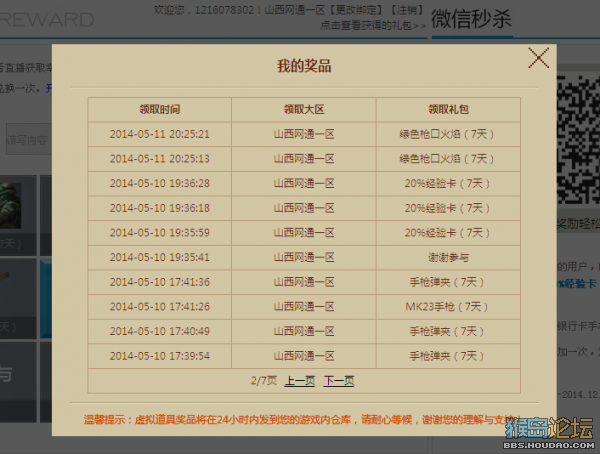This screenshot has width=600, height=454.
Task: Select the 2014-05-10 19:36:18 time cell
Action: point(160,208)
